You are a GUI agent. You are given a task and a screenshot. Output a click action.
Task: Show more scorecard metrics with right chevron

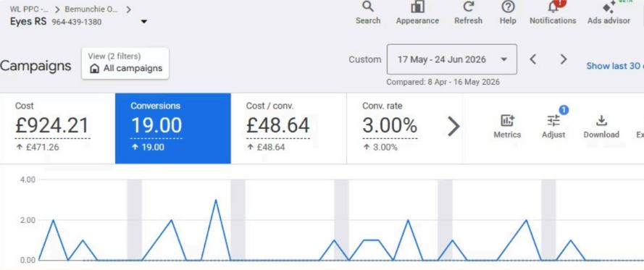click(453, 127)
